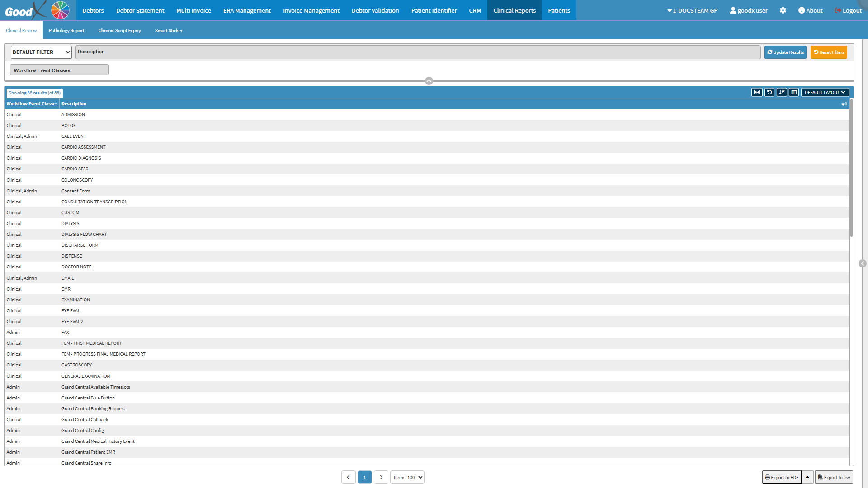Image resolution: width=868 pixels, height=488 pixels.
Task: Click the Description filter input field
Action: click(x=418, y=52)
